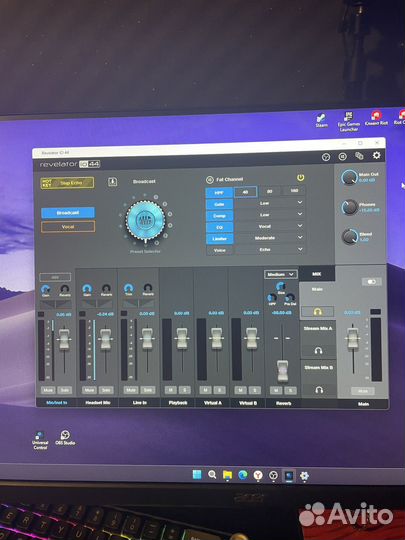
Task: Open the taskbar search magnifier
Action: pos(212,475)
